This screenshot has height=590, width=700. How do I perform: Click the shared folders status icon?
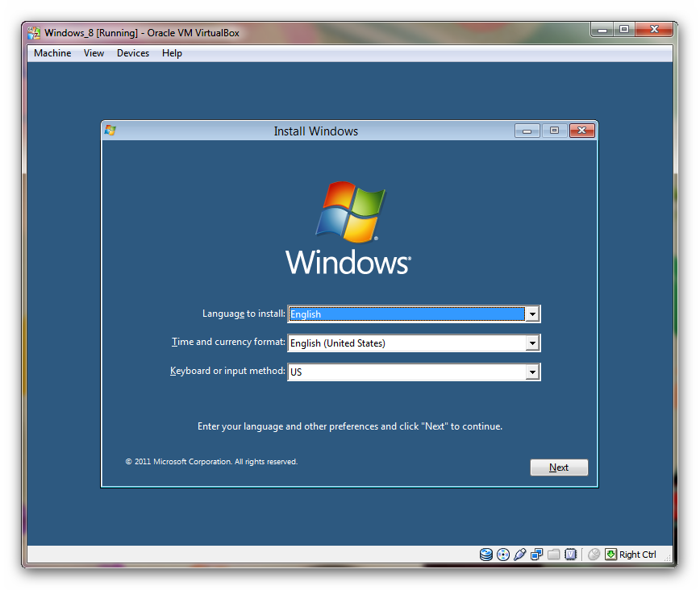tap(554, 555)
